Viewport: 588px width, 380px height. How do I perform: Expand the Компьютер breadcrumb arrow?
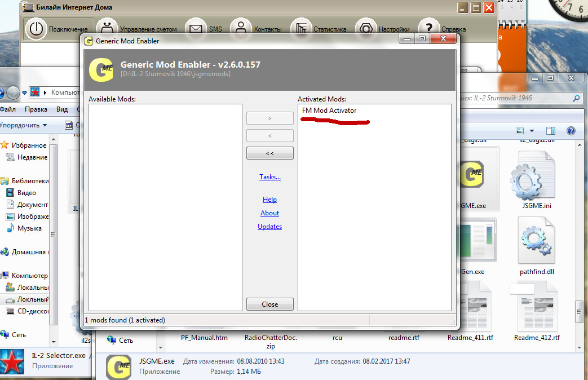click(x=45, y=92)
